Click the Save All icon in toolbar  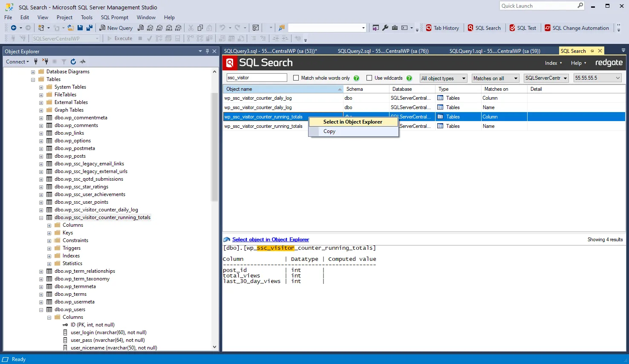pos(89,28)
